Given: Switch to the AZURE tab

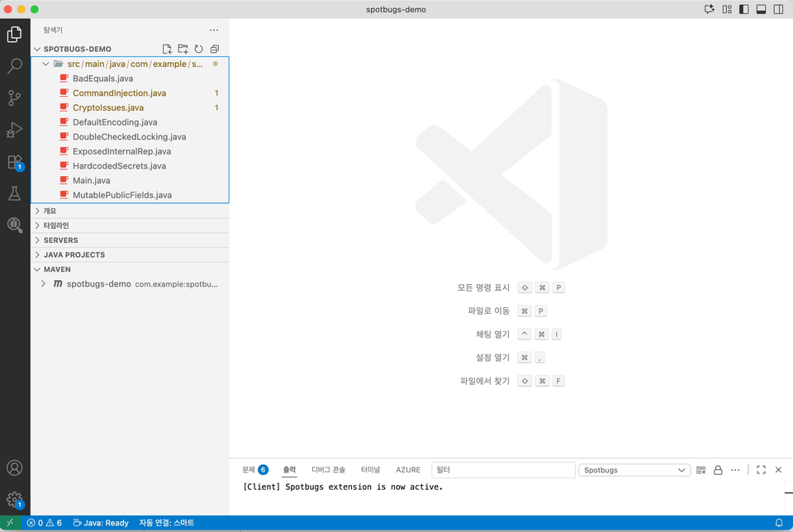Looking at the screenshot, I should (x=408, y=470).
